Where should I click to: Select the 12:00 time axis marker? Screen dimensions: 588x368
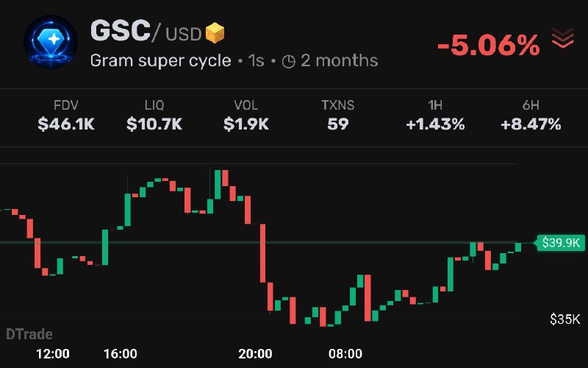(53, 354)
